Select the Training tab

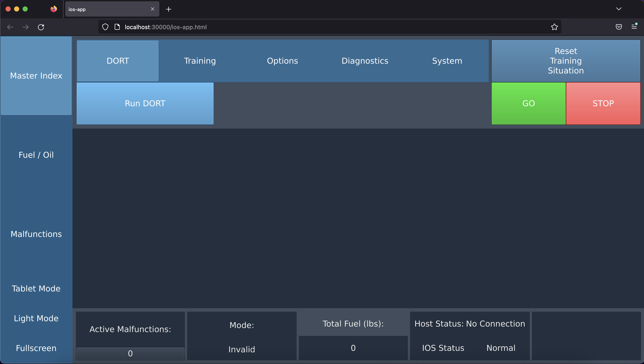(x=200, y=61)
